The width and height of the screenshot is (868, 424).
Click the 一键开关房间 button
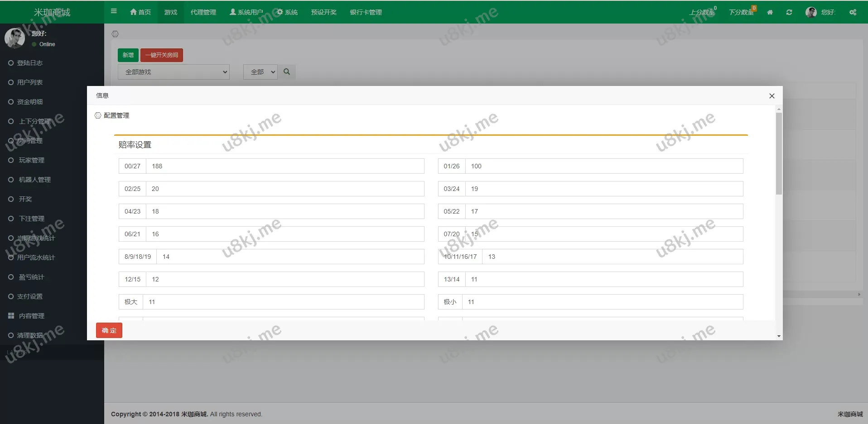coord(161,55)
